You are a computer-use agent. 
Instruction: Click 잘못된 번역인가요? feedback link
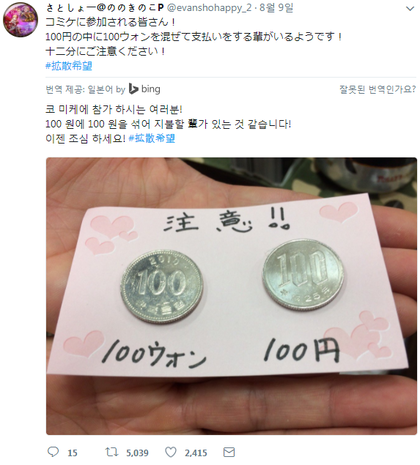pos(378,89)
